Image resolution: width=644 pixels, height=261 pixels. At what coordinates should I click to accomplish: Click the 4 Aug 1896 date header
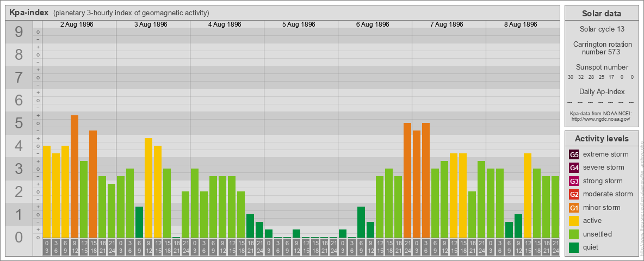[x=225, y=24]
